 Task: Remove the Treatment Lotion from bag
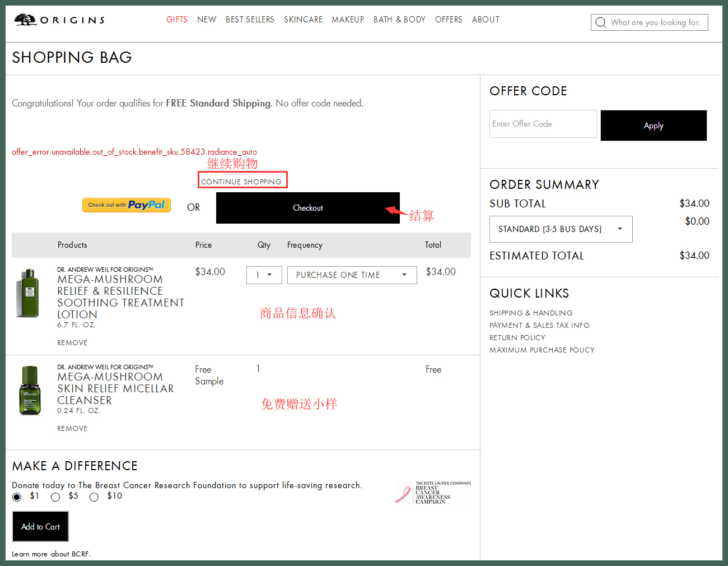point(72,343)
